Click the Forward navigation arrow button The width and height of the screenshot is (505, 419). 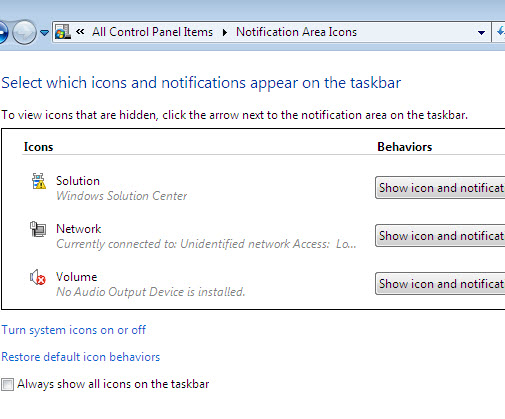24,32
